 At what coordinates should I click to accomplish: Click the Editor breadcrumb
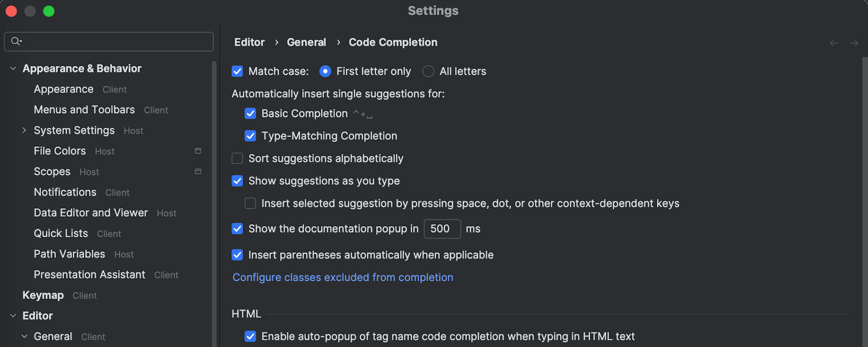[249, 42]
